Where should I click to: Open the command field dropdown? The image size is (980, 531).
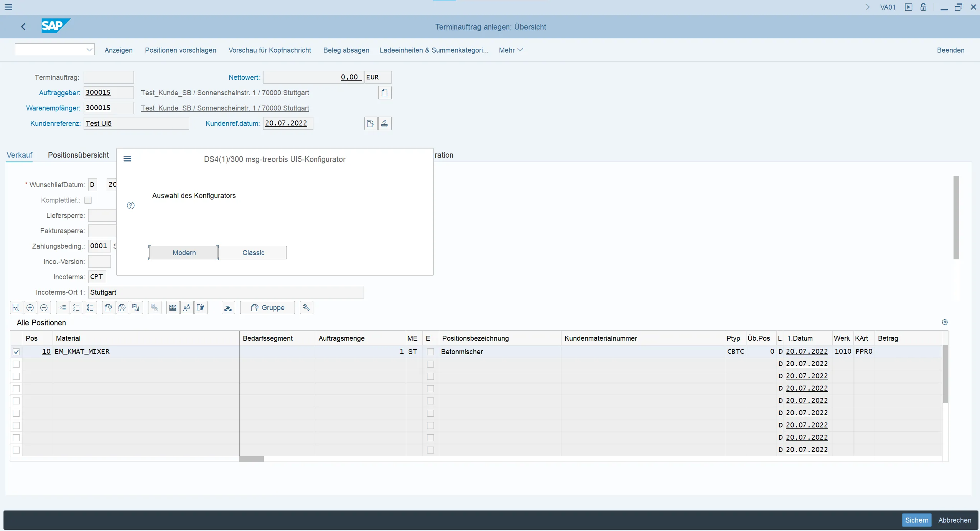[x=89, y=49]
